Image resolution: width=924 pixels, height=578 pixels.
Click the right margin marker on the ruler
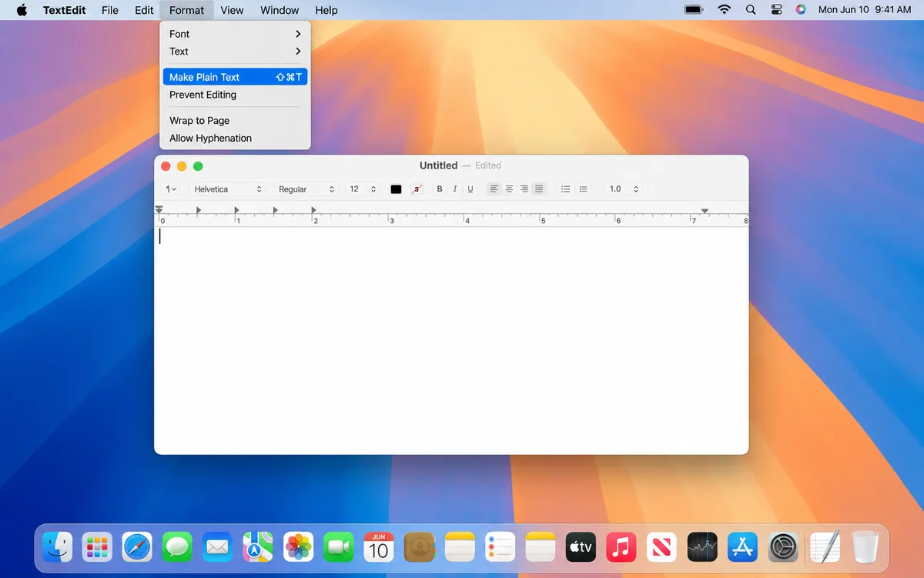coord(705,211)
